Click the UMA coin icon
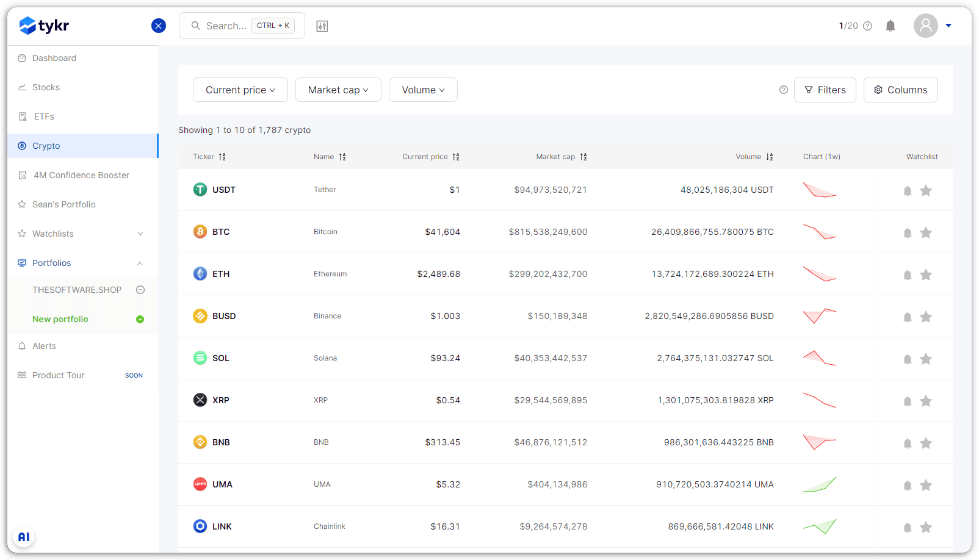This screenshot has height=560, width=979. (200, 484)
